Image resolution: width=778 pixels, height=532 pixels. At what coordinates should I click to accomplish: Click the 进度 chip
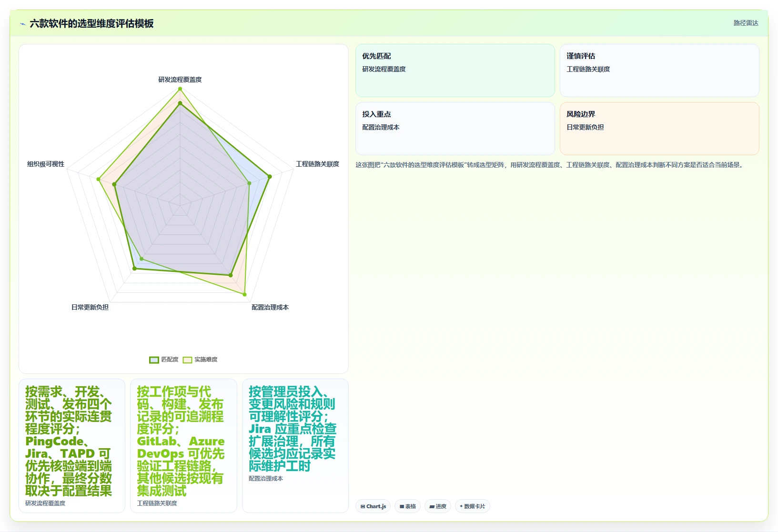438,506
